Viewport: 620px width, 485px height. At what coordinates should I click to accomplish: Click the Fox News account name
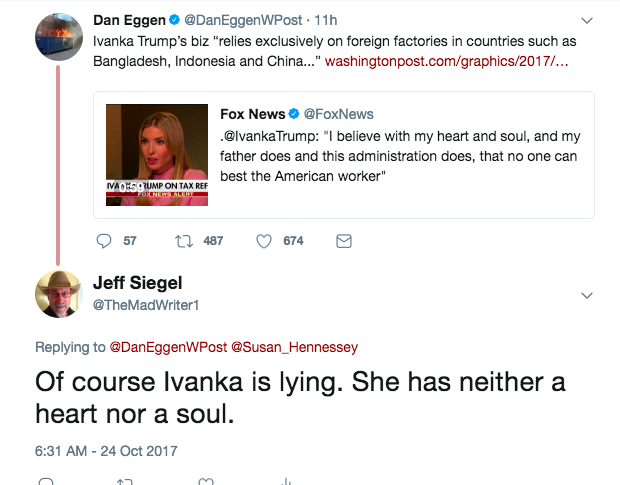coord(252,114)
